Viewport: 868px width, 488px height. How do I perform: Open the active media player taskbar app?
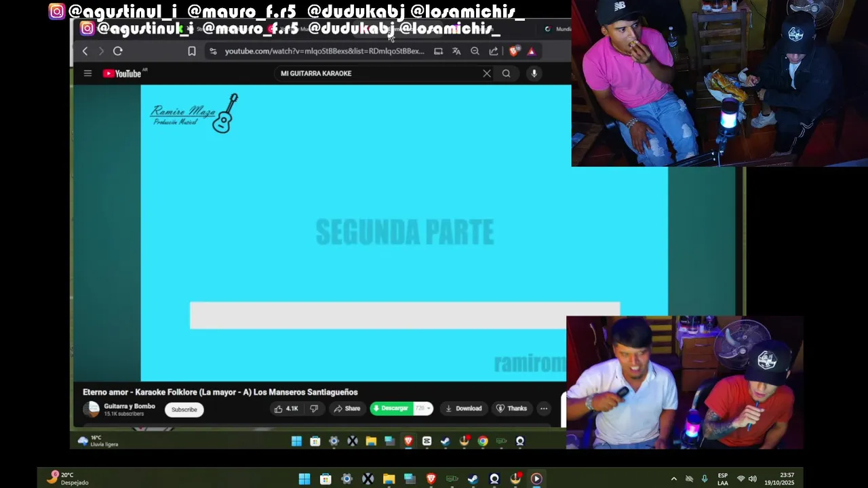coord(536,479)
